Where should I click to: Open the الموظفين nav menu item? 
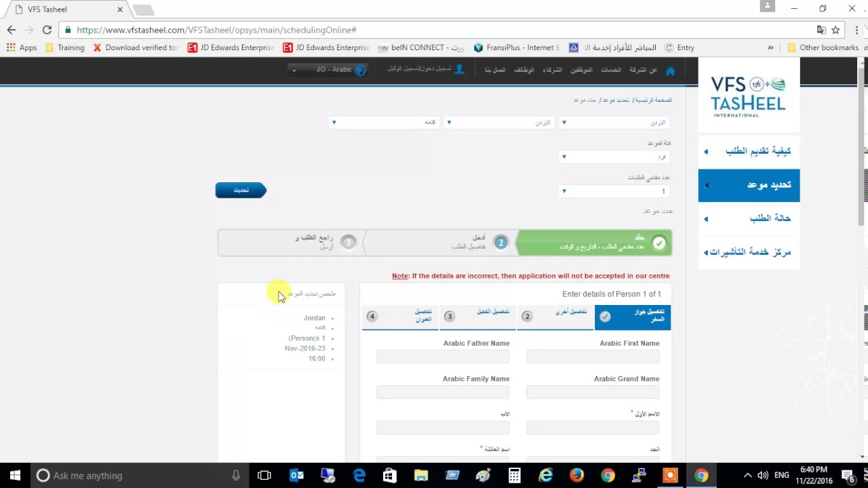coord(581,70)
